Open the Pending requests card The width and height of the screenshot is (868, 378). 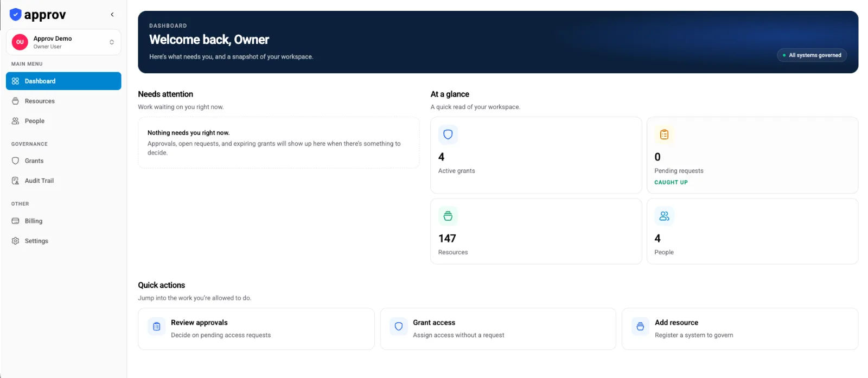[x=752, y=155]
